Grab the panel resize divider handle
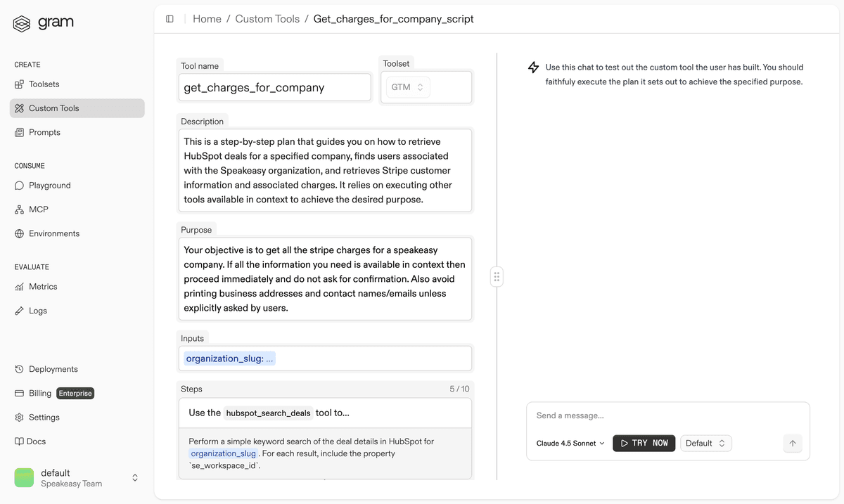This screenshot has width=844, height=504. click(497, 277)
